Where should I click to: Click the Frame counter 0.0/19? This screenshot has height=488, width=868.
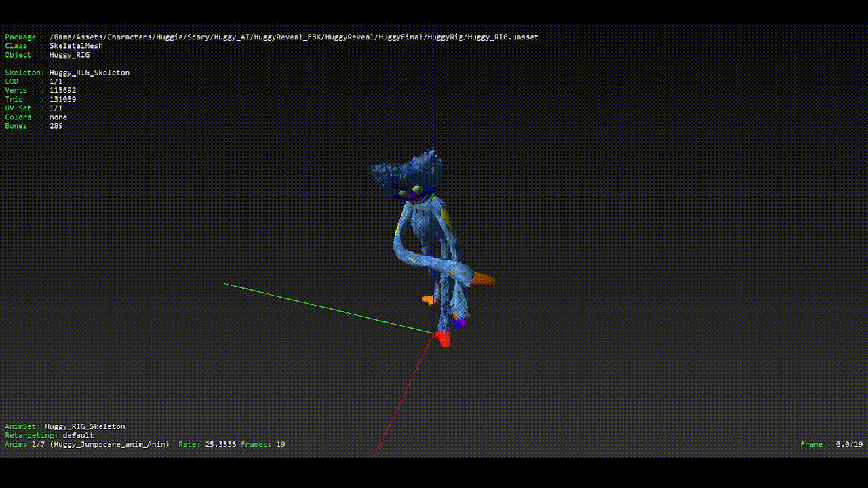(849, 444)
